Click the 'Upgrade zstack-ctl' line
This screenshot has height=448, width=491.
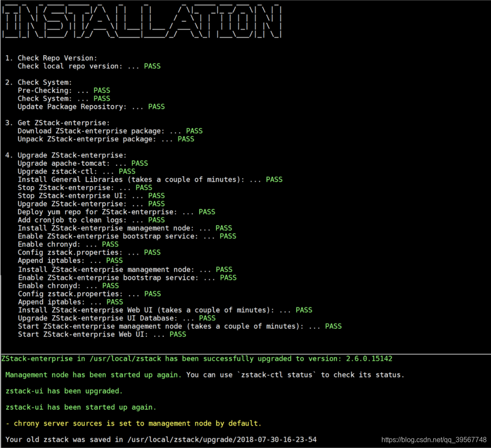76,172
